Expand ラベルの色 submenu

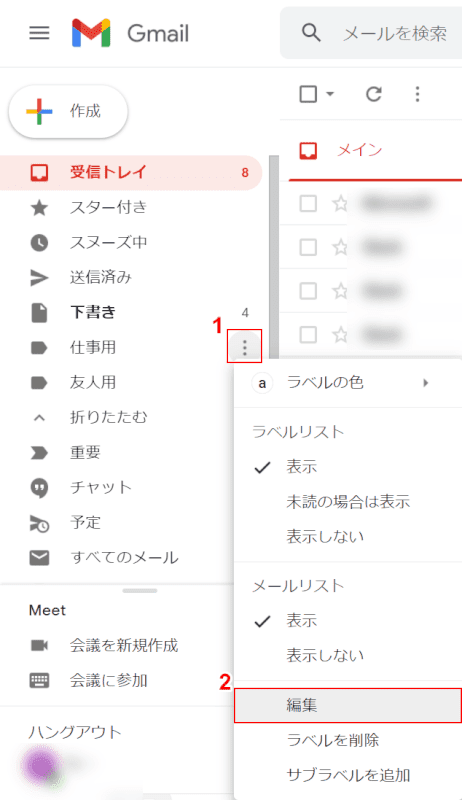348,383
